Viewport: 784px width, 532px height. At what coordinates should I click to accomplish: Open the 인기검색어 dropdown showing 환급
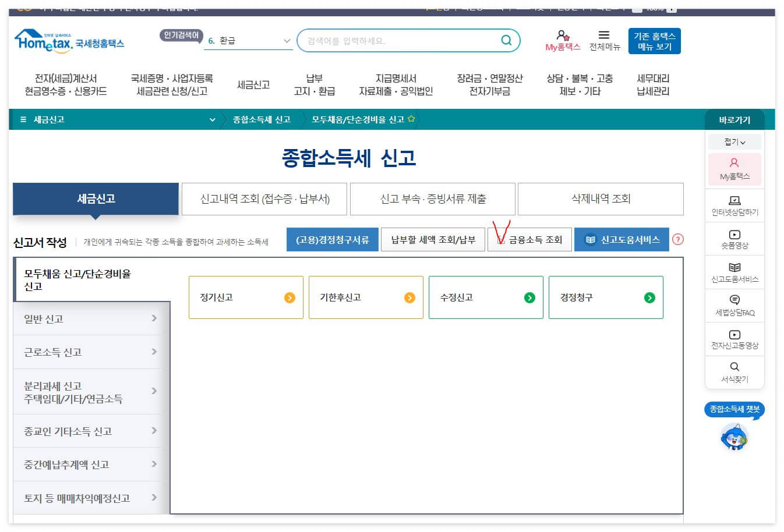click(285, 41)
